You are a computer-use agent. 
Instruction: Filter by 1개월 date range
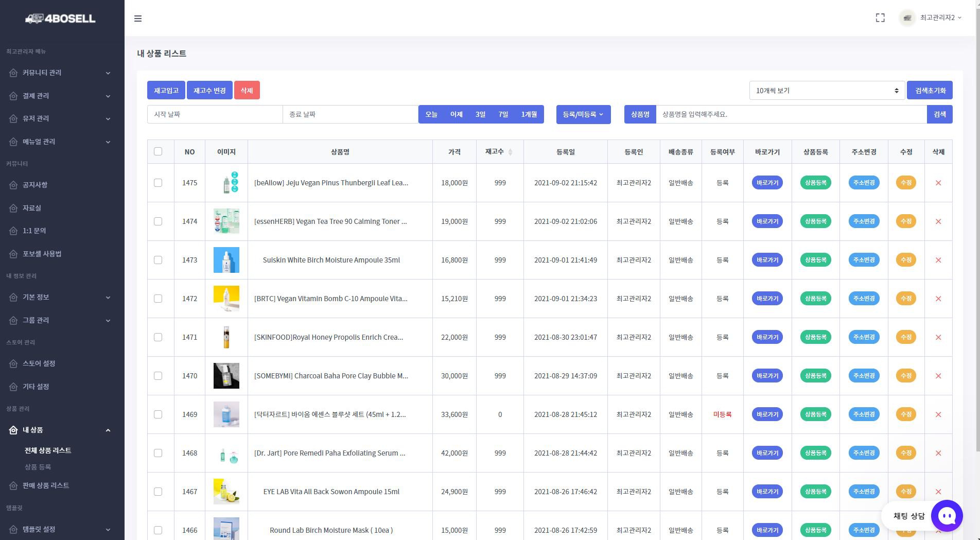click(x=529, y=114)
